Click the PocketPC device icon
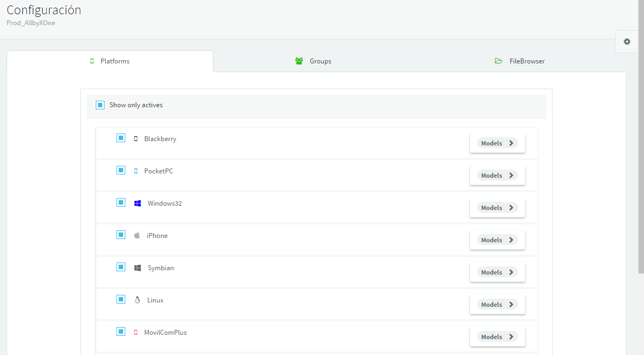The height and width of the screenshot is (355, 644). click(136, 171)
